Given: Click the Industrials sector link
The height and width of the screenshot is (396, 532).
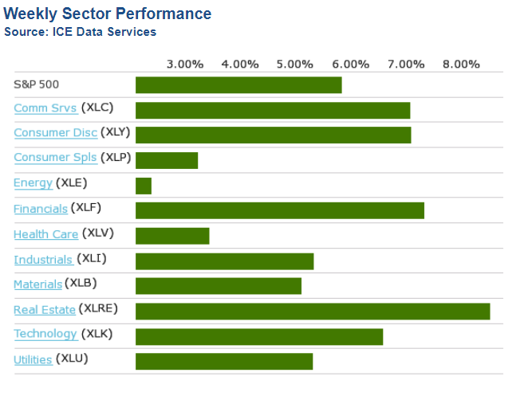Looking at the screenshot, I should point(44,260).
